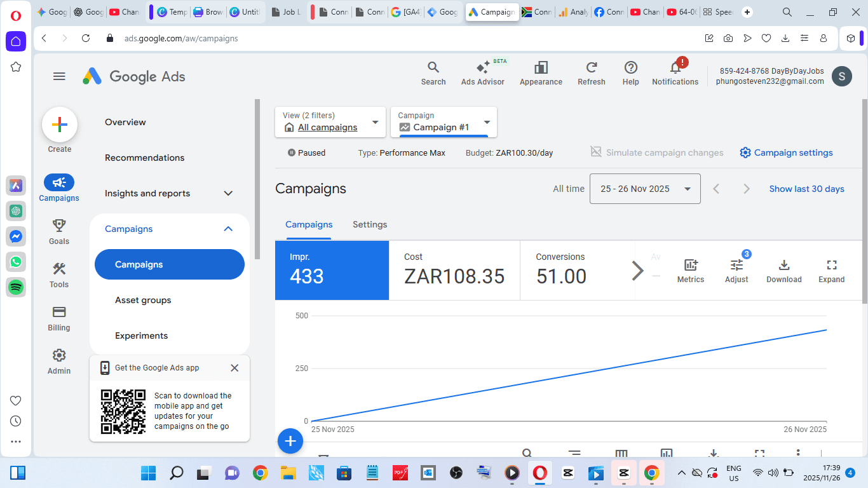Download the chart data
Viewport: 868px width, 488px height.
coord(783,271)
